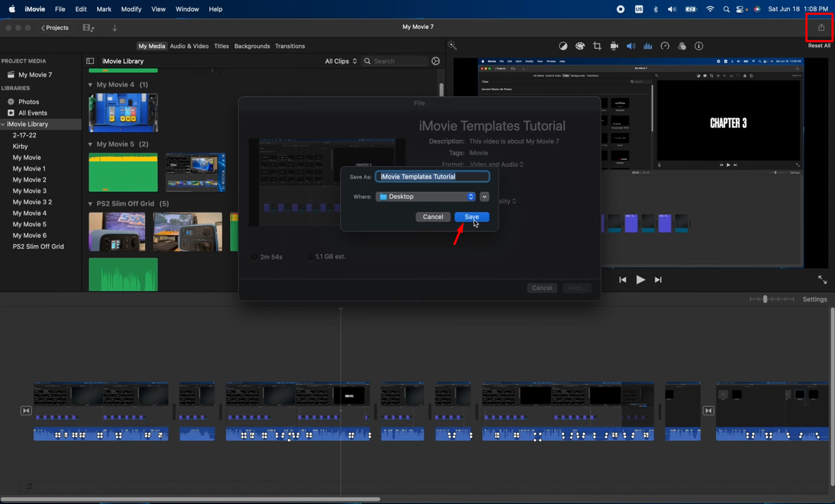This screenshot has width=835, height=504.
Task: Expand the save dialog with chevron button
Action: [484, 196]
